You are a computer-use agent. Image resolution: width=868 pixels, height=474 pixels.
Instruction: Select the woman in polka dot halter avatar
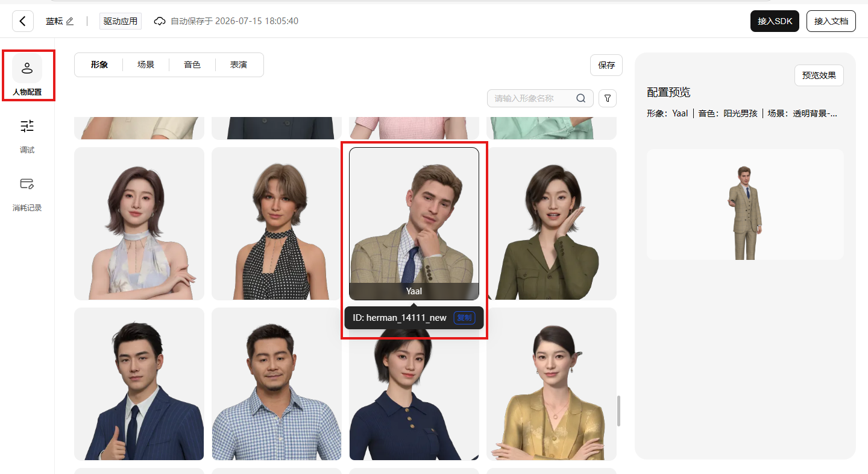[x=277, y=224]
